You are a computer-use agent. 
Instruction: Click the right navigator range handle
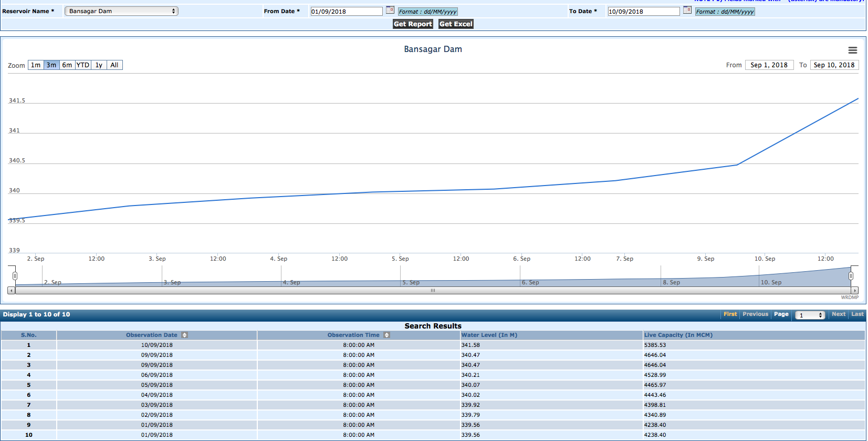(851, 276)
